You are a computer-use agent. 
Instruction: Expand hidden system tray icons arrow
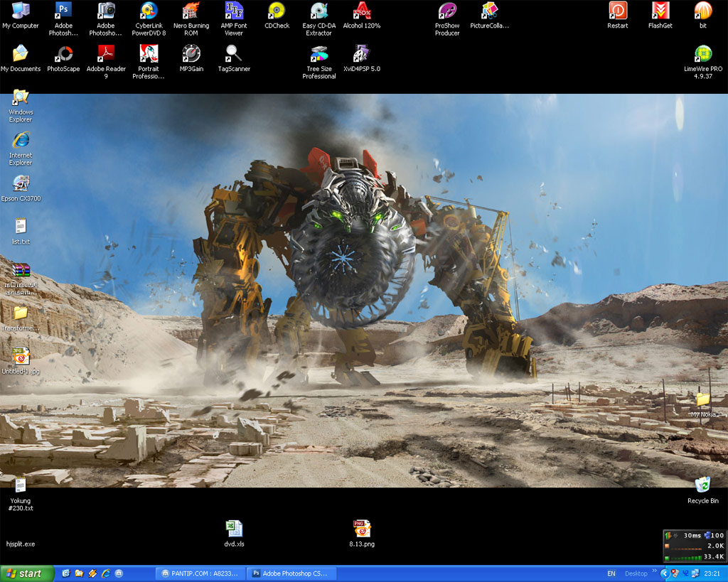[665, 573]
